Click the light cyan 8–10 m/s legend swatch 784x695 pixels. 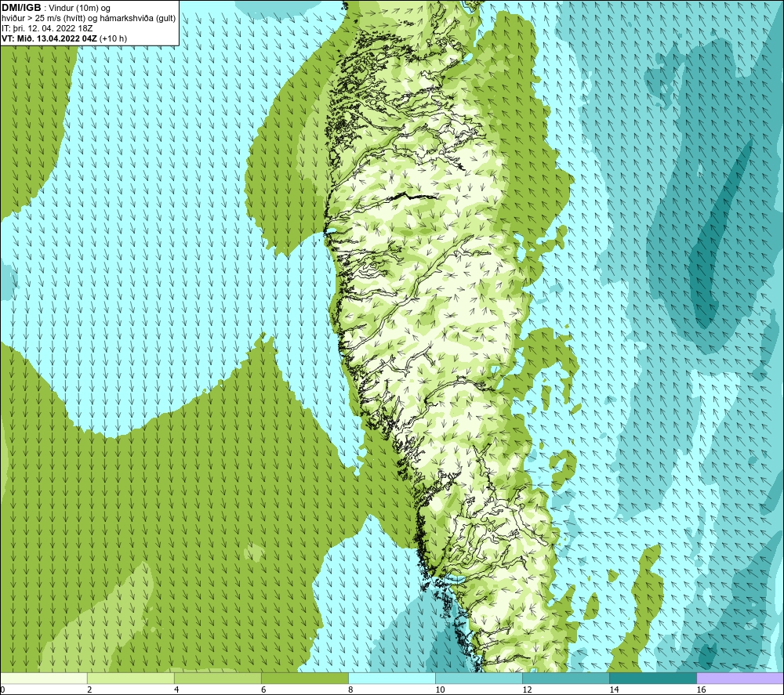(x=392, y=678)
